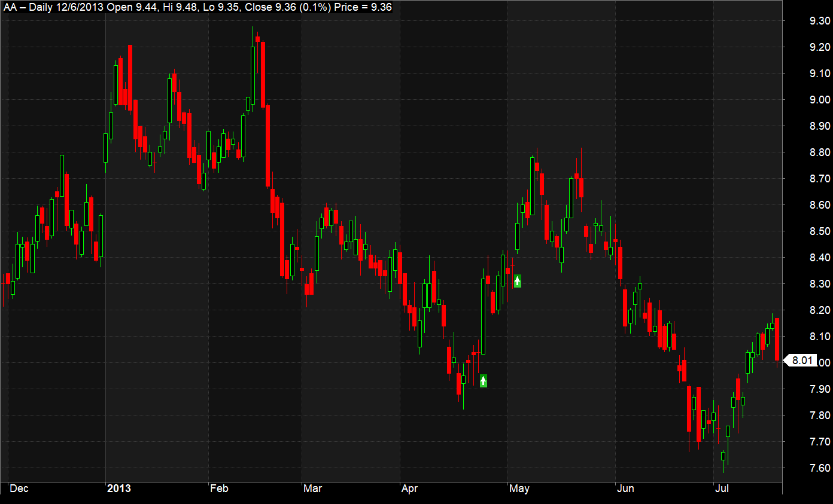Click the '2013' year label on time axis
The height and width of the screenshot is (504, 833).
pyautogui.click(x=118, y=488)
